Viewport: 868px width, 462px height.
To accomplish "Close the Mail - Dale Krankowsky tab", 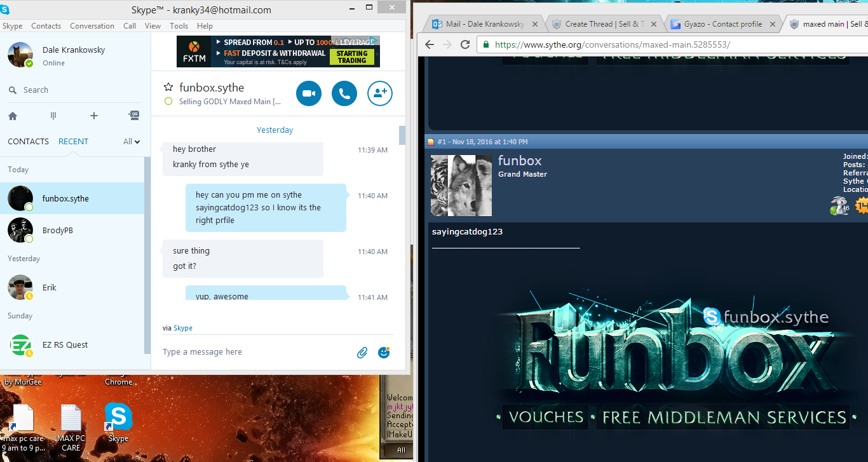I will [535, 24].
